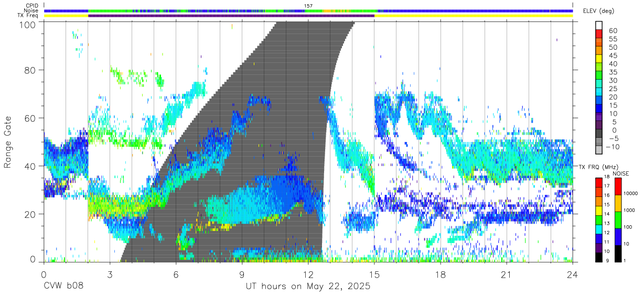The height and width of the screenshot is (297, 644).
Task: Click the yellow segment of elevation colorbar
Action: (598, 59)
